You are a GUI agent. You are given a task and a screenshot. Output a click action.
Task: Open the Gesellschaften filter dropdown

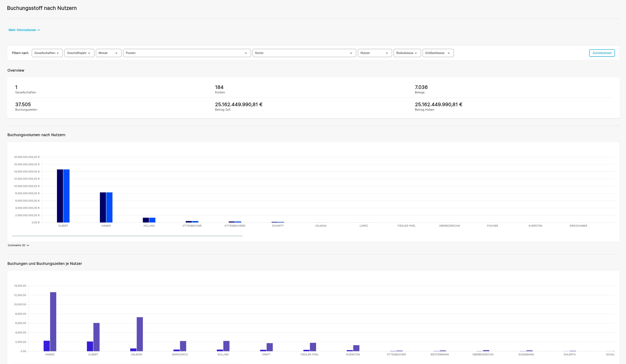tap(47, 53)
